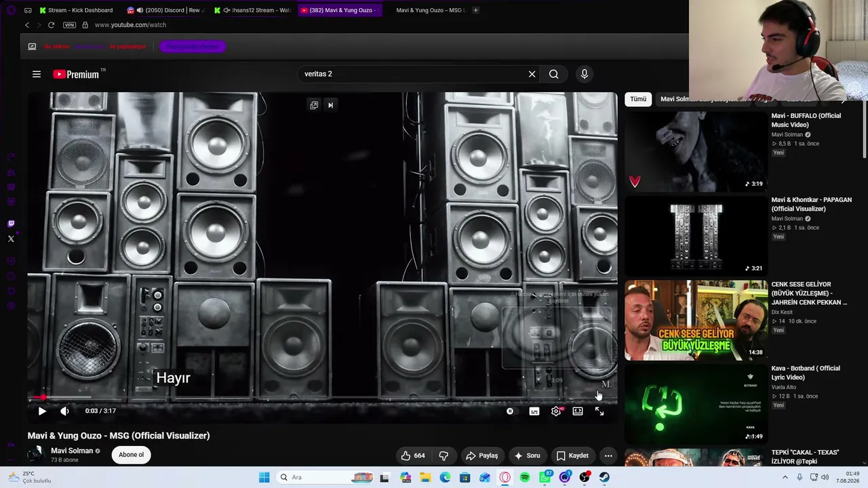Screen dimensions: 868x488
Task: Open the CENK SESE GELİYOR video thumbnail
Action: pyautogui.click(x=696, y=320)
